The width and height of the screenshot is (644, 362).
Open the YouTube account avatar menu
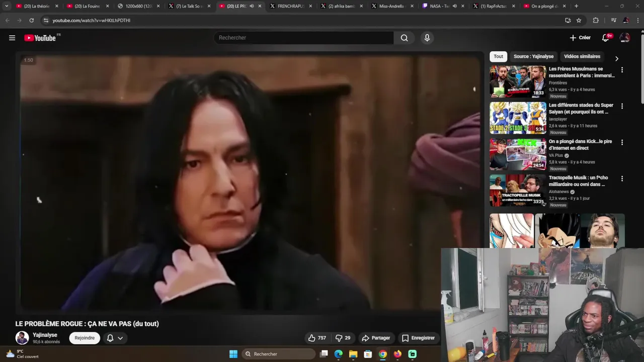(x=625, y=38)
